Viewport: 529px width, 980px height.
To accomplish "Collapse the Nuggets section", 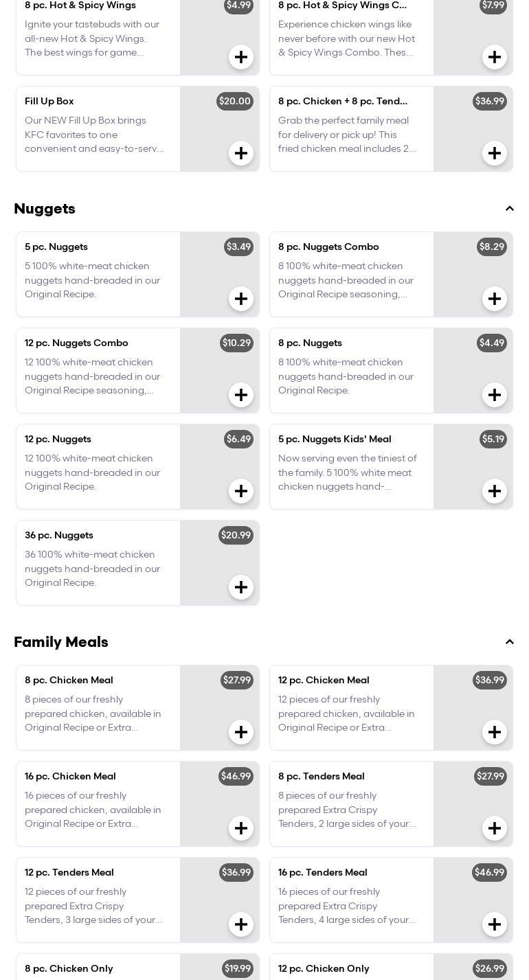I will click(x=510, y=209).
